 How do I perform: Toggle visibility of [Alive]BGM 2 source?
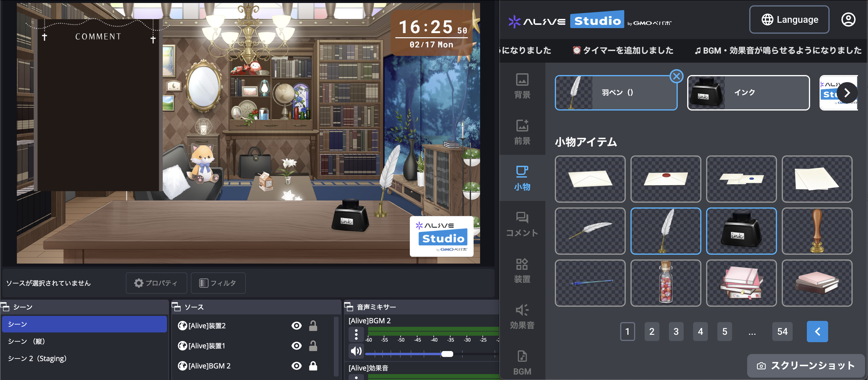pyautogui.click(x=297, y=366)
